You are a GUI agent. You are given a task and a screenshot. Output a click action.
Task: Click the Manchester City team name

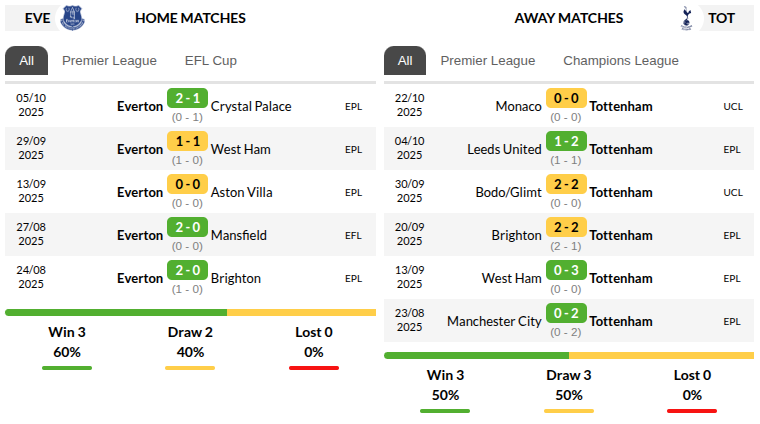coord(494,321)
